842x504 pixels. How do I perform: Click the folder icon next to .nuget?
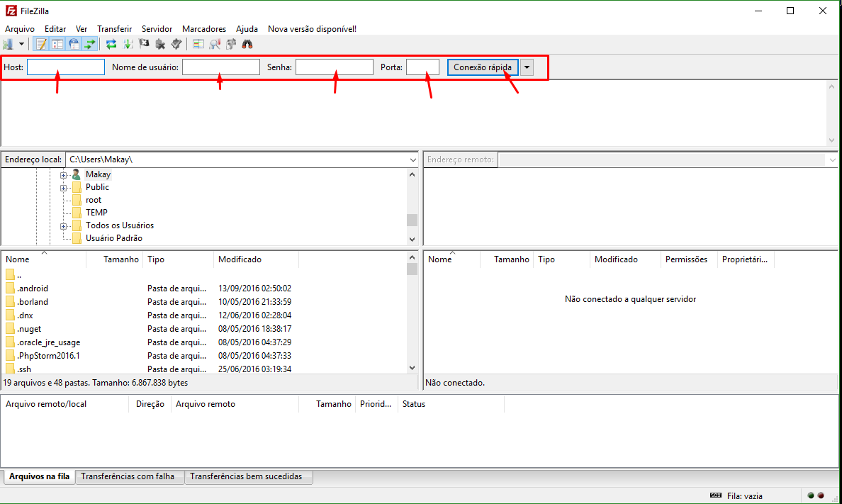tap(10, 328)
